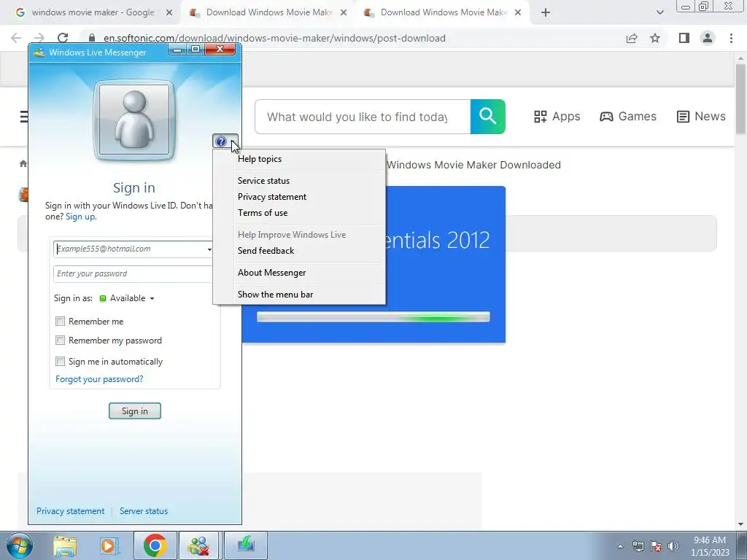Open a new Chrome tab with plus
Viewport: 747px width, 560px height.
point(546,13)
